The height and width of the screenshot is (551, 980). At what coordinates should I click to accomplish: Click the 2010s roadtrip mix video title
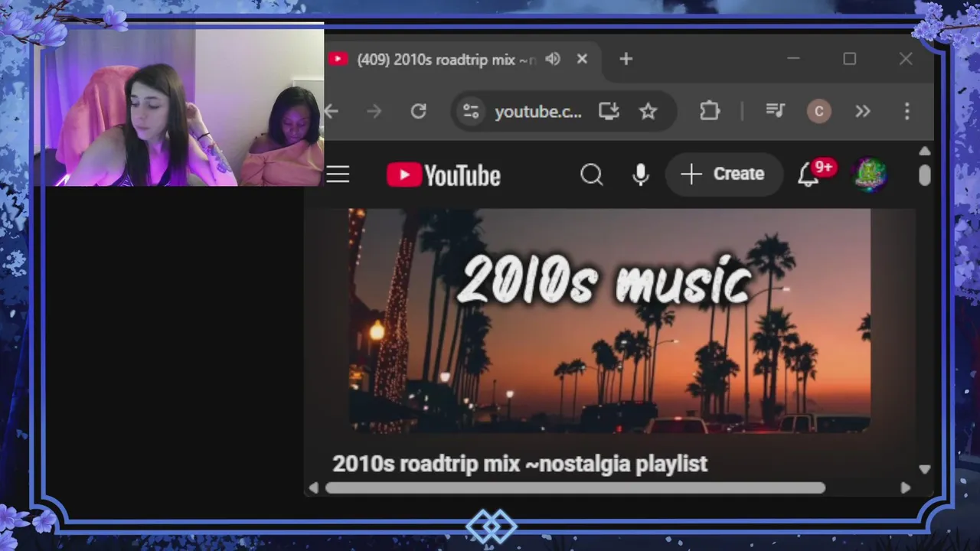pos(520,464)
